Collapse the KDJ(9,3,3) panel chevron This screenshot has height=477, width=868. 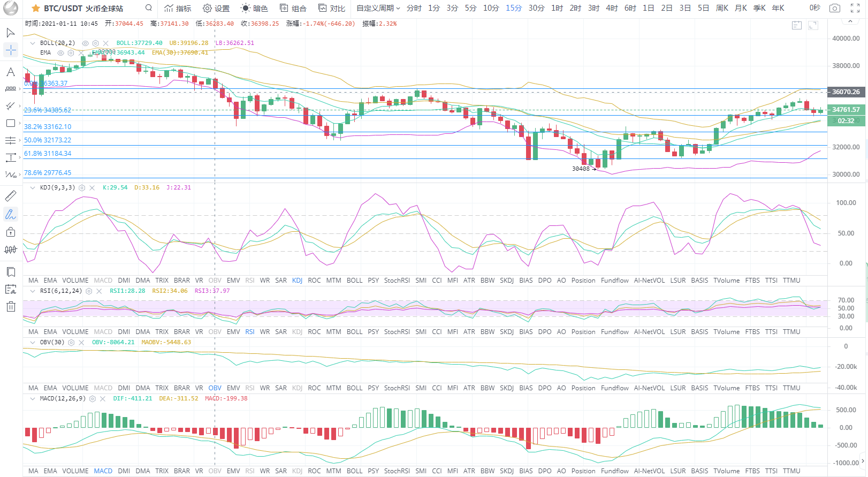(x=33, y=188)
